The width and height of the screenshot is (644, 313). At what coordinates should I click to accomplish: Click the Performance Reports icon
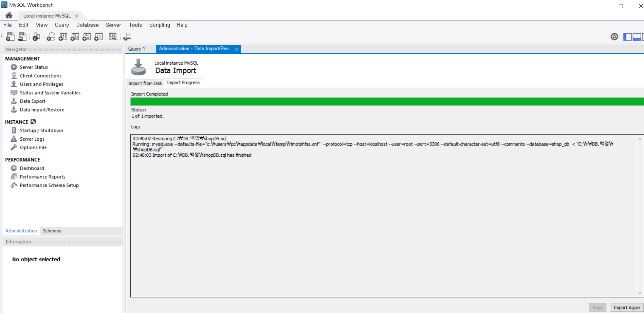click(x=14, y=176)
